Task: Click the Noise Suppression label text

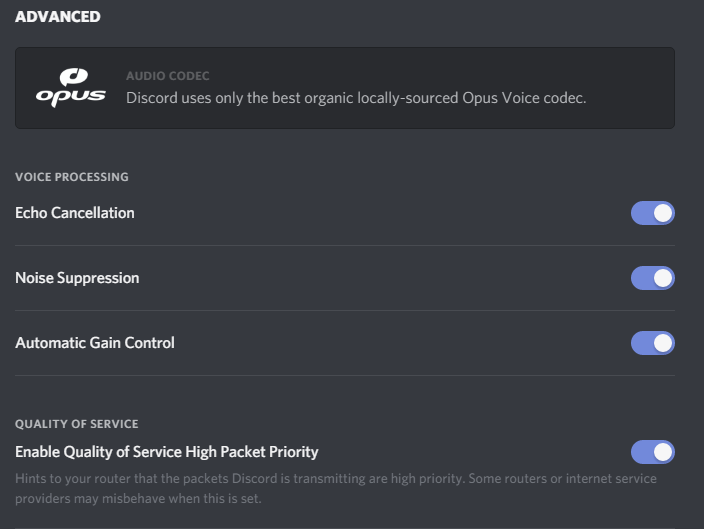Action: point(77,278)
